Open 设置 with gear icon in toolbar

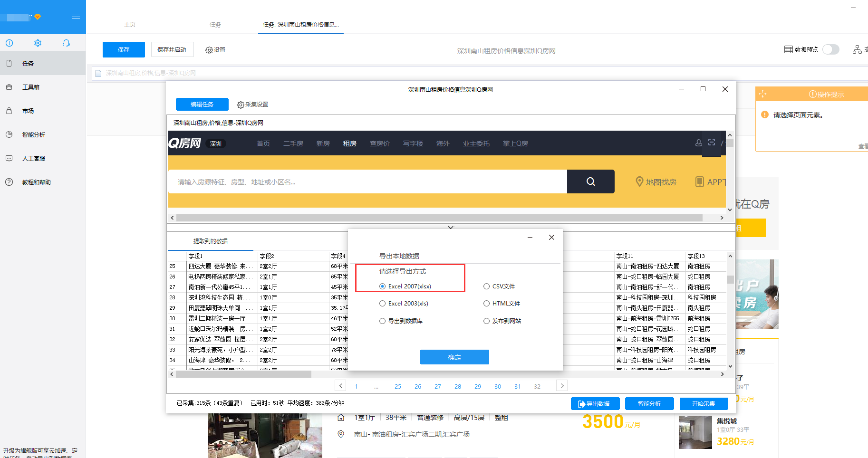pyautogui.click(x=215, y=50)
